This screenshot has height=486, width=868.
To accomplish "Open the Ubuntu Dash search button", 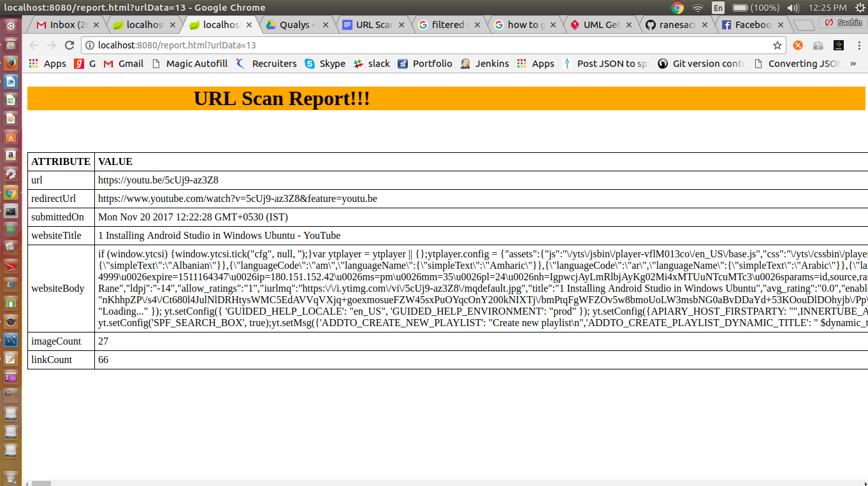I will (x=11, y=26).
